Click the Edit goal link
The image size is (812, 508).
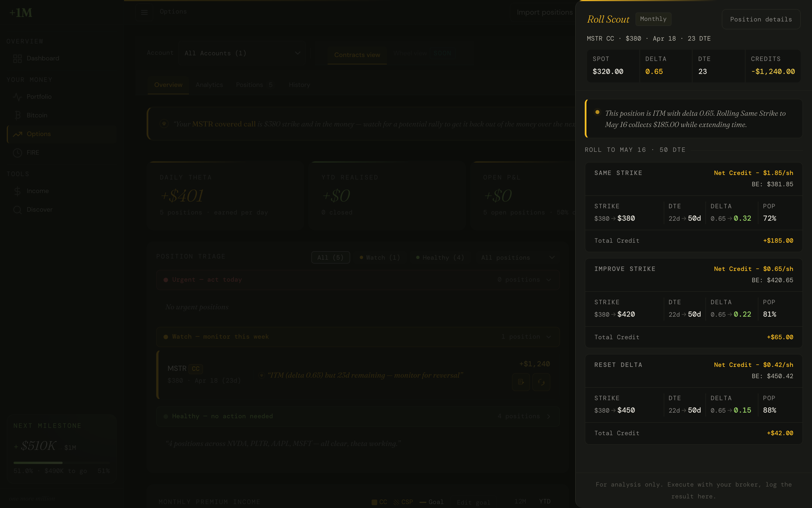point(473,502)
